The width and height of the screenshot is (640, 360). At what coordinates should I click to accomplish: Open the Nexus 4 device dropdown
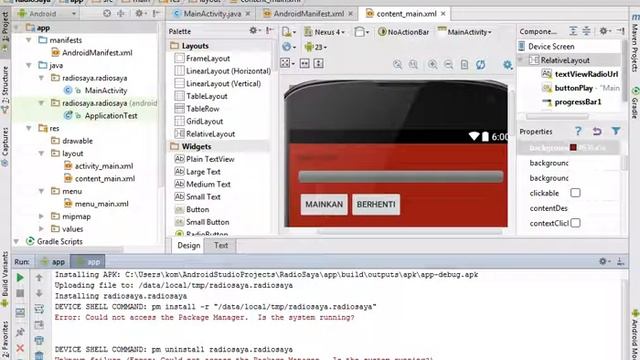pyautogui.click(x=325, y=32)
